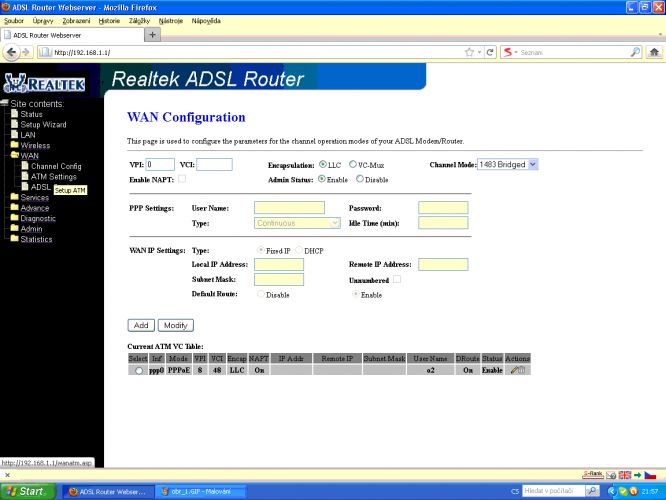666x500 pixels.
Task: Select the ADSL Router Webserver browser tab
Action: pos(72,35)
